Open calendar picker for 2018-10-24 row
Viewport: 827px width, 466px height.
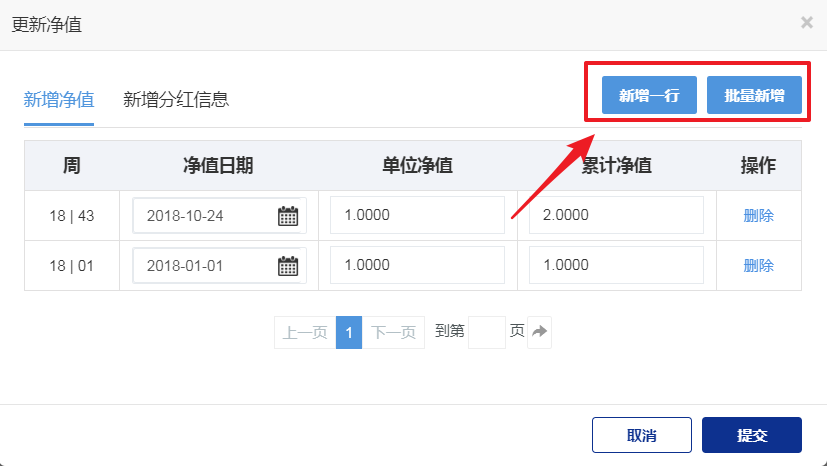coord(288,215)
